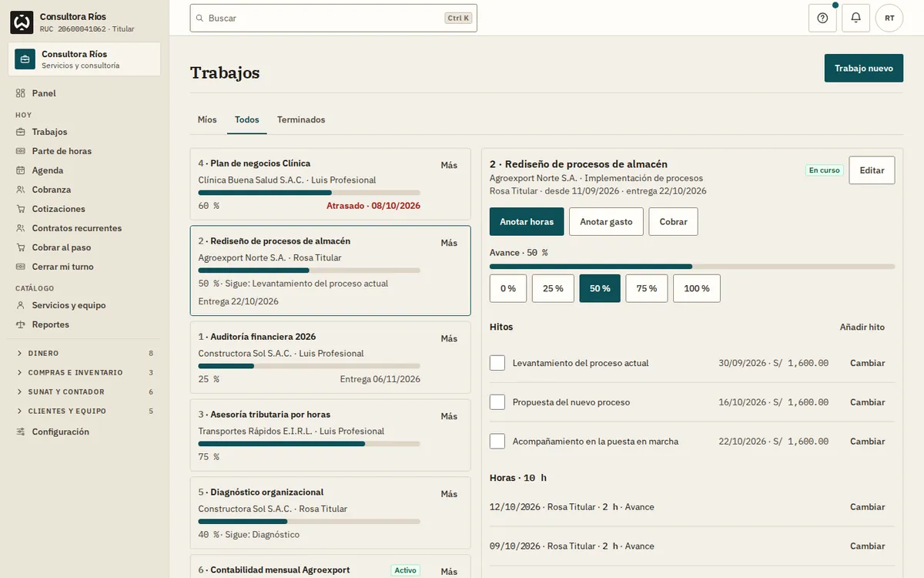
Task: Click progress bar on Plan de negocios Clínica
Action: point(310,193)
